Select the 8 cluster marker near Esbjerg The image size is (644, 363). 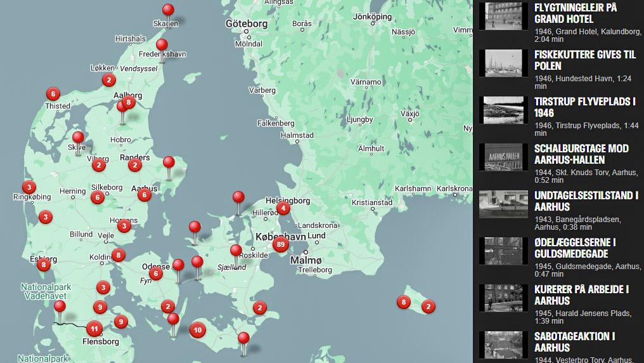43,265
